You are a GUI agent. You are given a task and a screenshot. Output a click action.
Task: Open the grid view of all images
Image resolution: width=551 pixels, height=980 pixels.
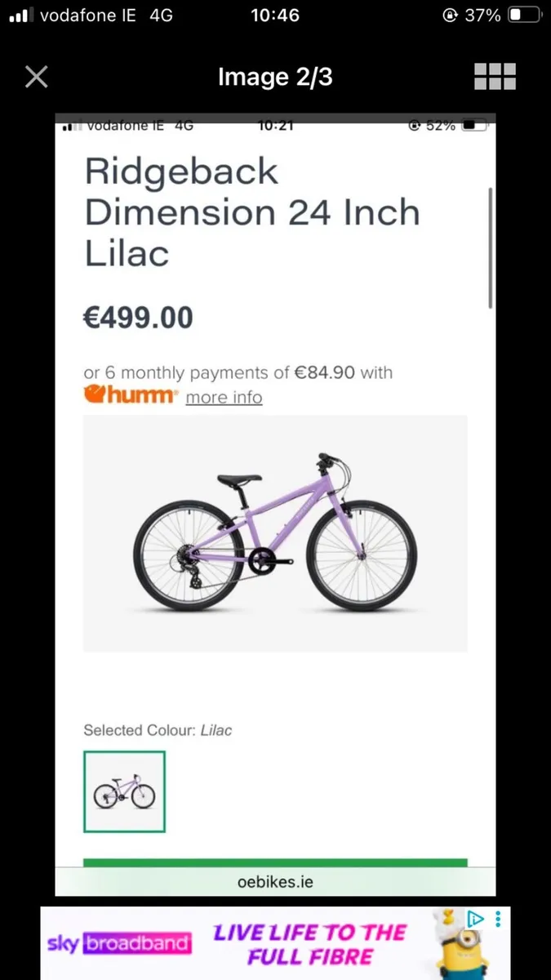pyautogui.click(x=495, y=77)
